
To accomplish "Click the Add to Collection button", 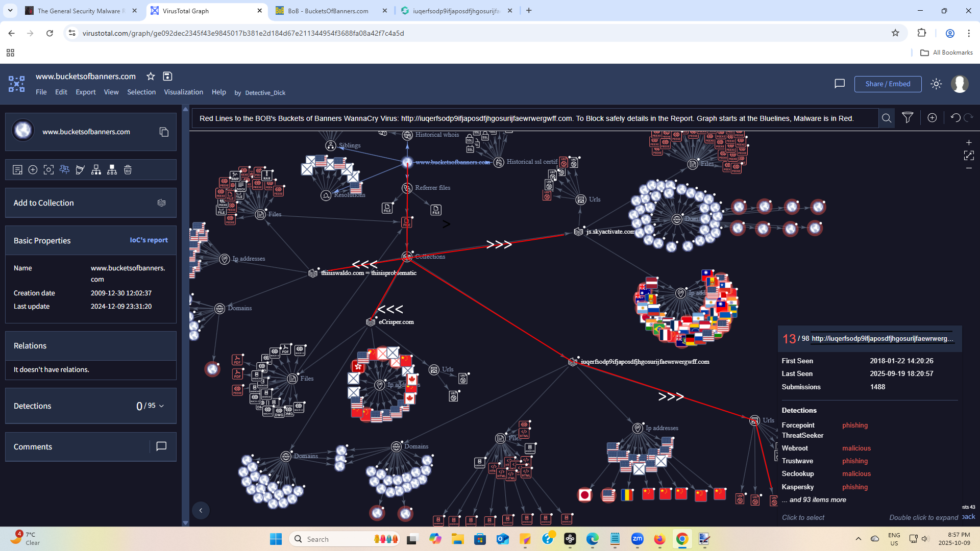I will click(91, 203).
